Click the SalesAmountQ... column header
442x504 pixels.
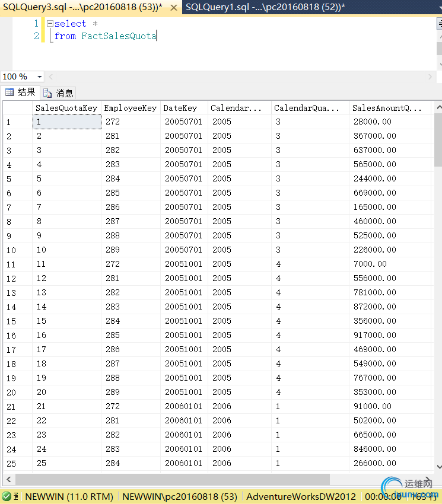click(390, 108)
